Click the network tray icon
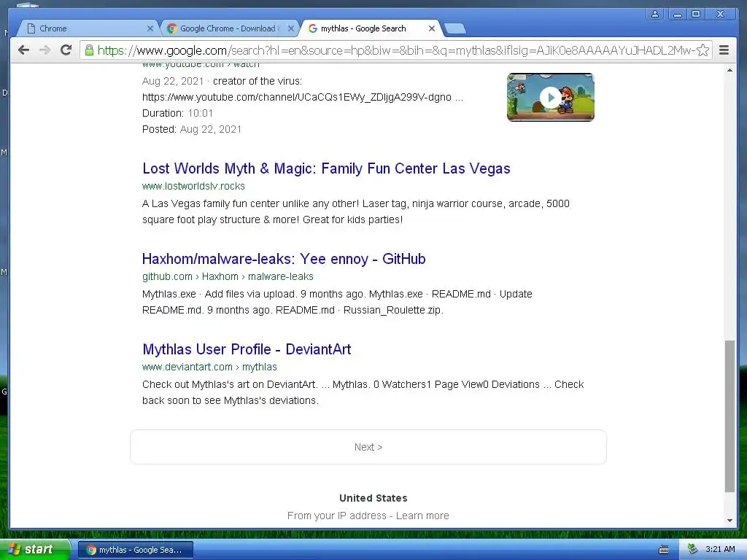The image size is (747, 560). [692, 550]
